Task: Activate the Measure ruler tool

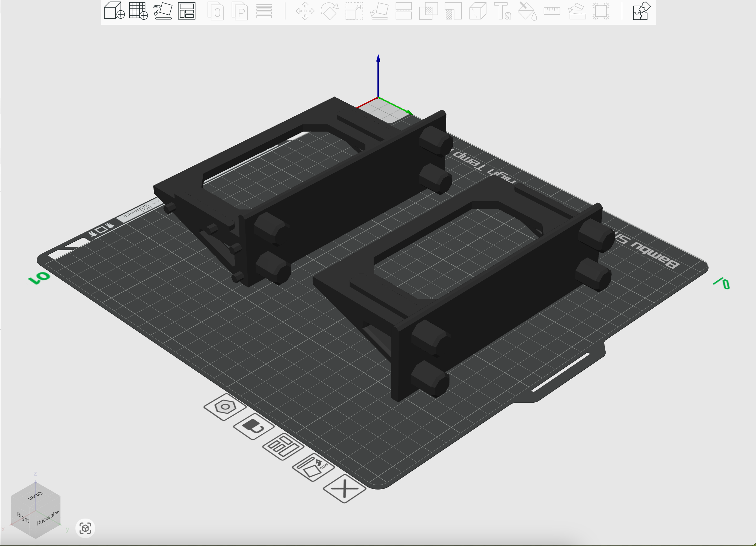Action: pyautogui.click(x=552, y=11)
